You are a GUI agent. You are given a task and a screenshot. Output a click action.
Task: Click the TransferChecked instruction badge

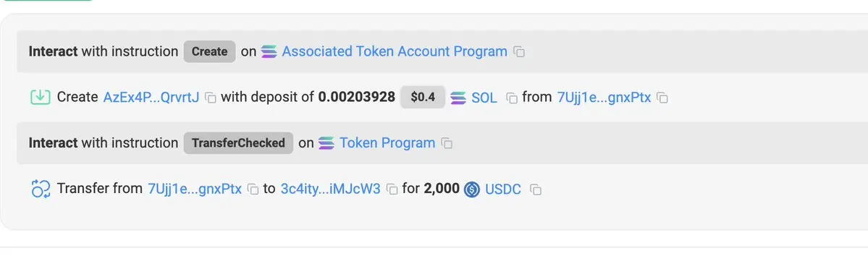[239, 143]
